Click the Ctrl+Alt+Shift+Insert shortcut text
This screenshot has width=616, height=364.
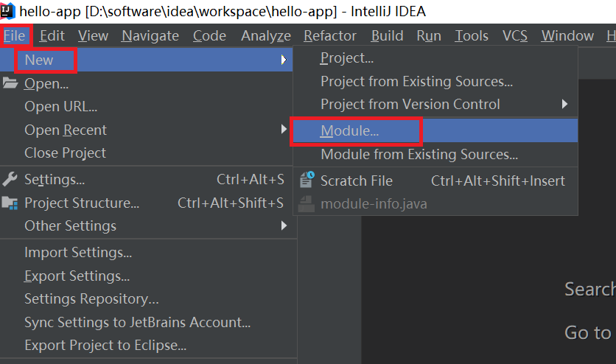tap(498, 181)
